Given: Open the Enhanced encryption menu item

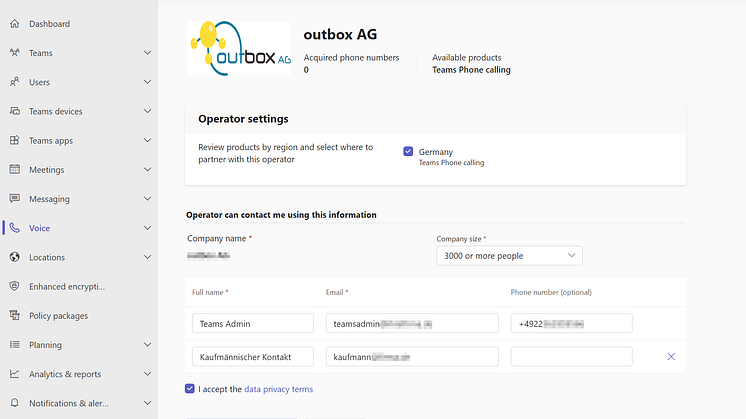Looking at the screenshot, I should click(x=67, y=287).
